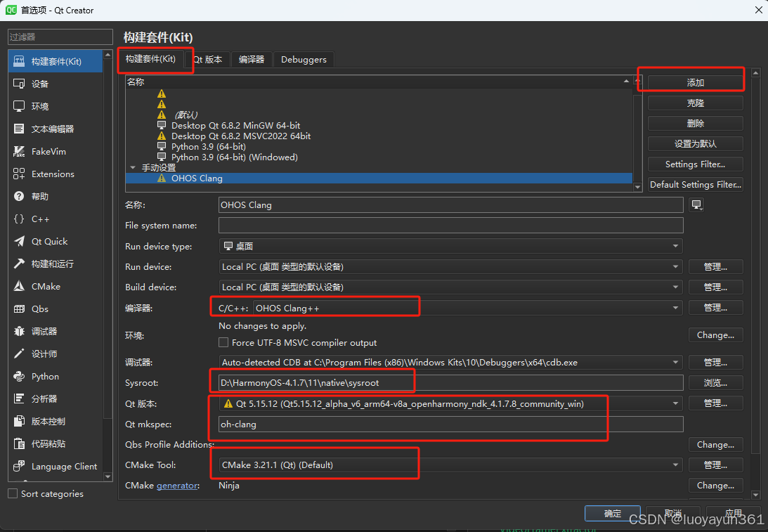Open the 调试器 bug icon
768x532 pixels.
[x=19, y=331]
